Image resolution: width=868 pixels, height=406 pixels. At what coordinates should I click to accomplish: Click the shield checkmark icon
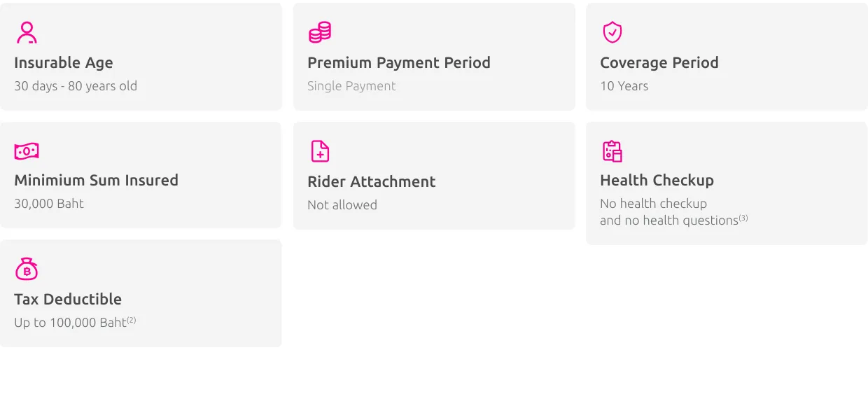click(612, 32)
